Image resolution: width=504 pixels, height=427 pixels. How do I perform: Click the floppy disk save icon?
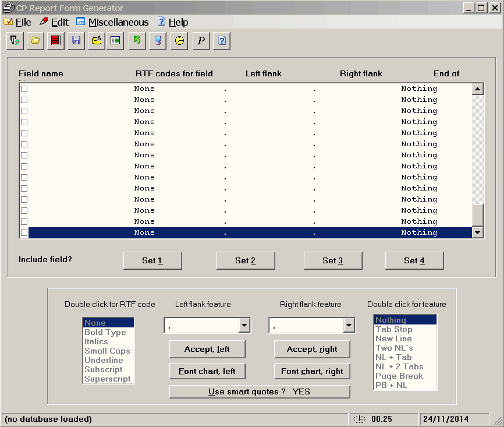[76, 41]
